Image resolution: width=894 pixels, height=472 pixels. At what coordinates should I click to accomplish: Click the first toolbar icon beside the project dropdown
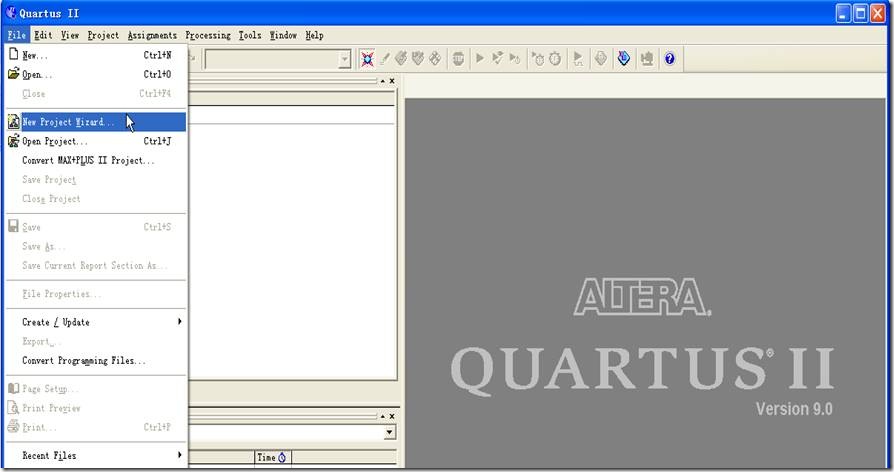(x=367, y=59)
